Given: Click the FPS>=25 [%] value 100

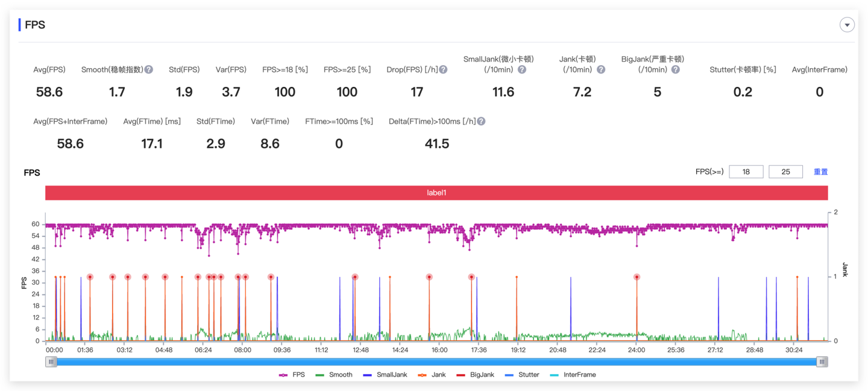Looking at the screenshot, I should coord(347,92).
